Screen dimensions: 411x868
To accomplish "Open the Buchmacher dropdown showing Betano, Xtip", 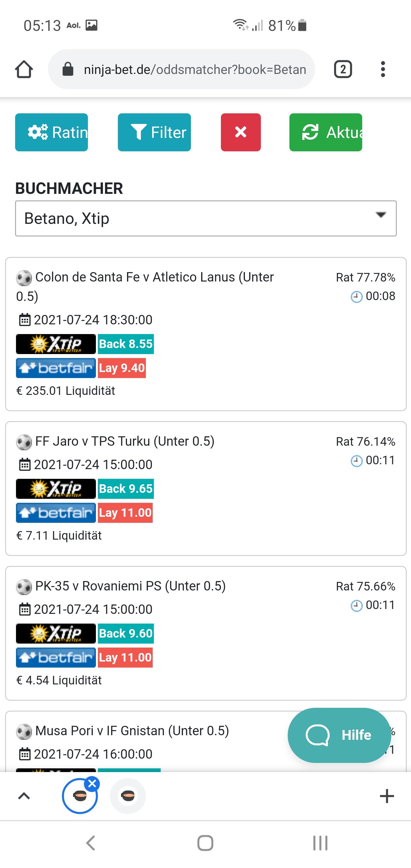I will 206,218.
